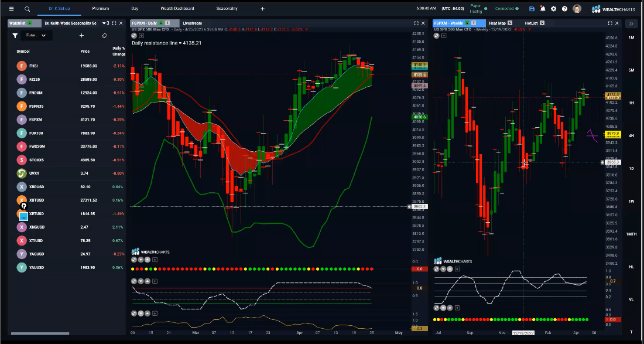
Task: Switch to the Livestream tab
Action: point(192,23)
